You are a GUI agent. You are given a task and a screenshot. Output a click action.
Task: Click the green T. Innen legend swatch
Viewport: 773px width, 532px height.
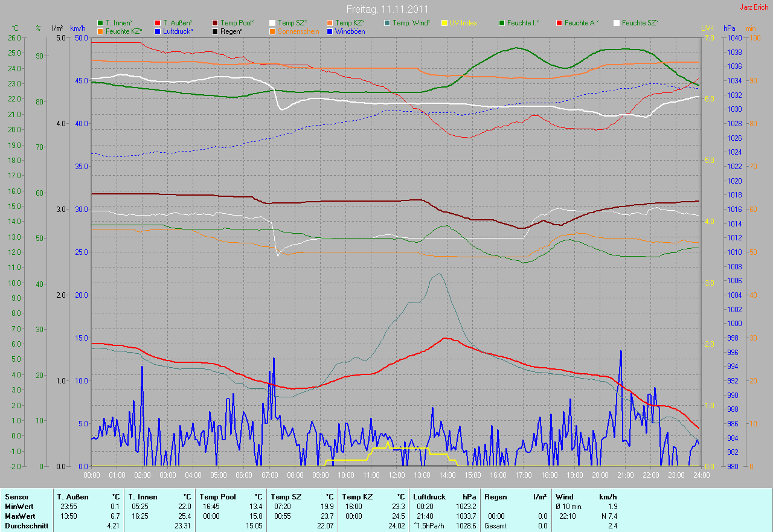(100, 23)
